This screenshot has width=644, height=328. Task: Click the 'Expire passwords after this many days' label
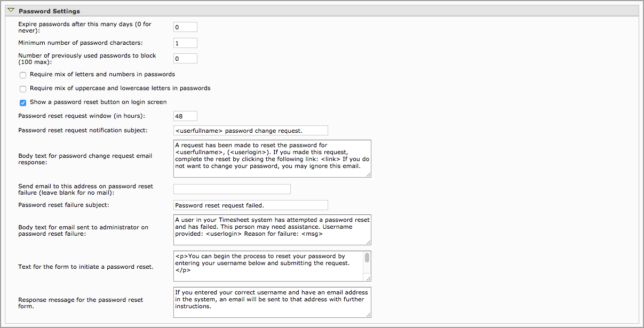pyautogui.click(x=84, y=28)
